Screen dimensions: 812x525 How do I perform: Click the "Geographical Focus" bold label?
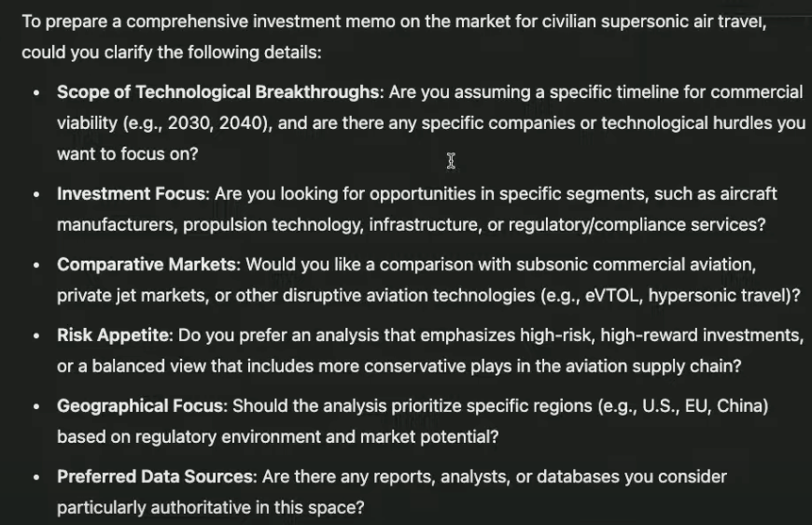[x=141, y=406]
